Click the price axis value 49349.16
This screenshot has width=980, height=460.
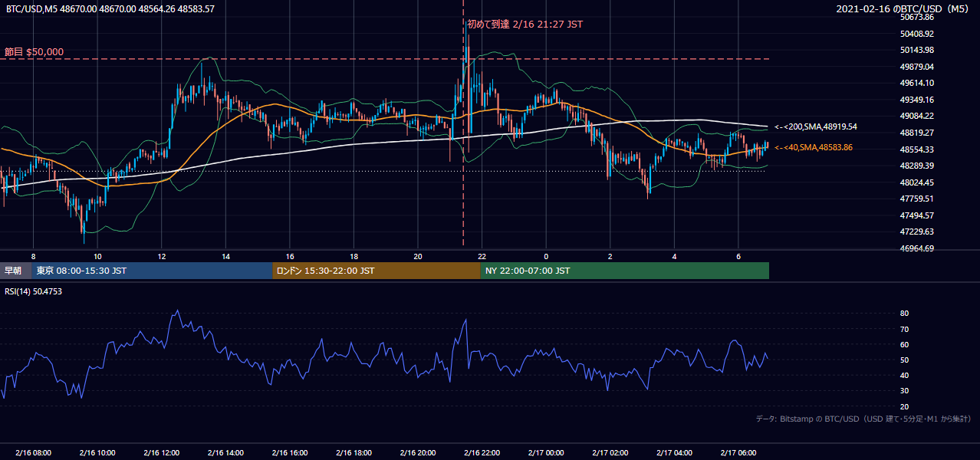[916, 100]
